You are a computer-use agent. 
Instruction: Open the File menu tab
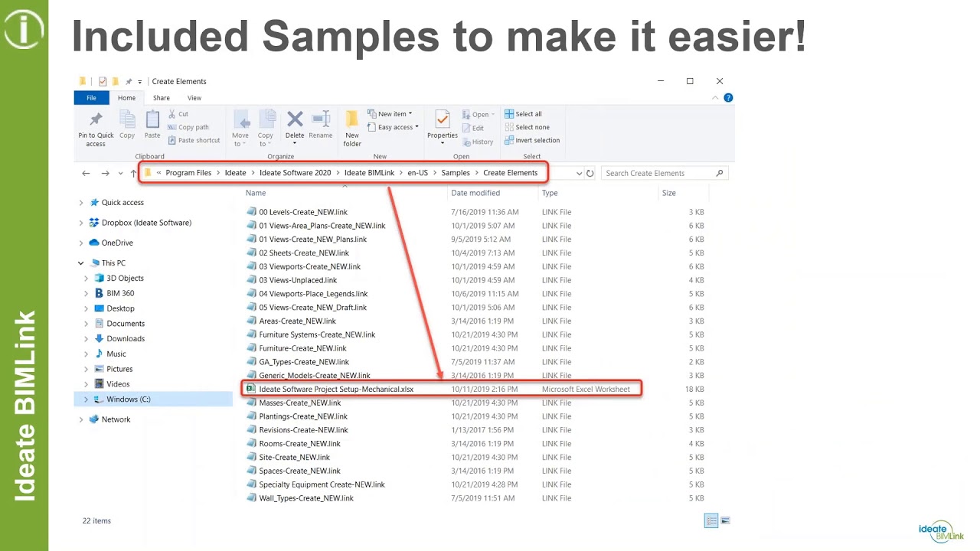[91, 98]
